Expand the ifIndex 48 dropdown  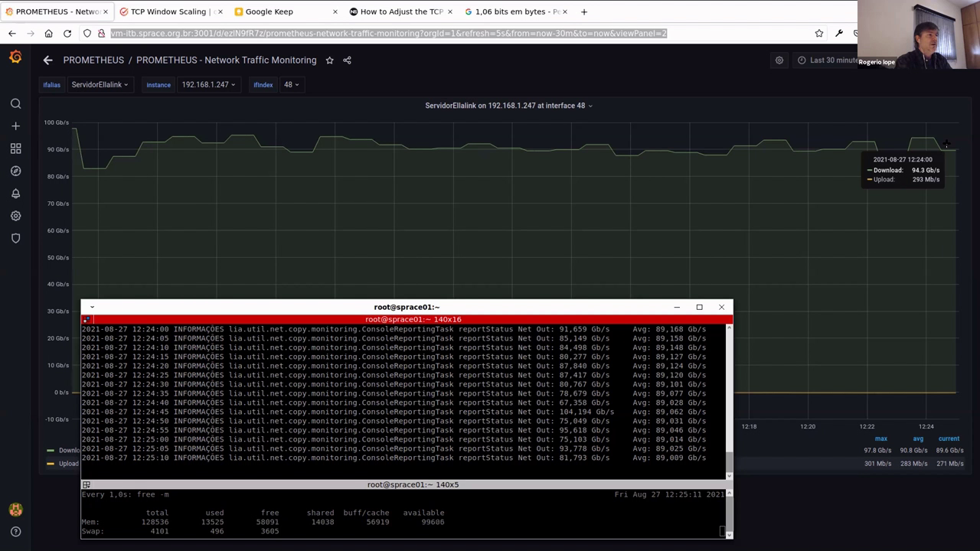point(291,85)
